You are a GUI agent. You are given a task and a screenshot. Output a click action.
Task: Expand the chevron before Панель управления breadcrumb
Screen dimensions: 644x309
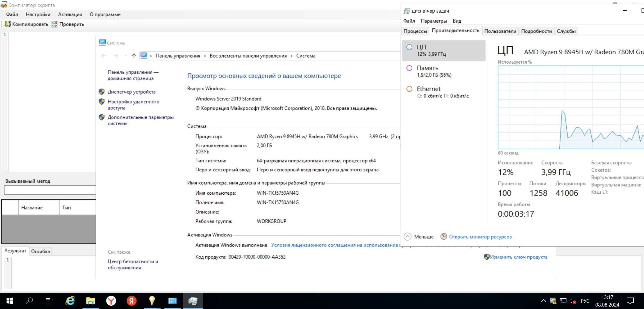pos(151,56)
